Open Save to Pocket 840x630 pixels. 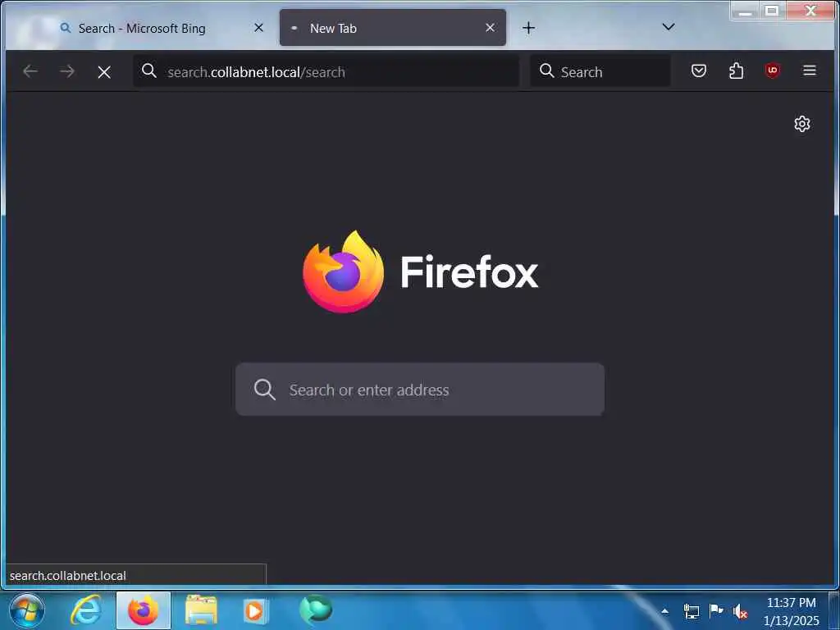click(699, 71)
